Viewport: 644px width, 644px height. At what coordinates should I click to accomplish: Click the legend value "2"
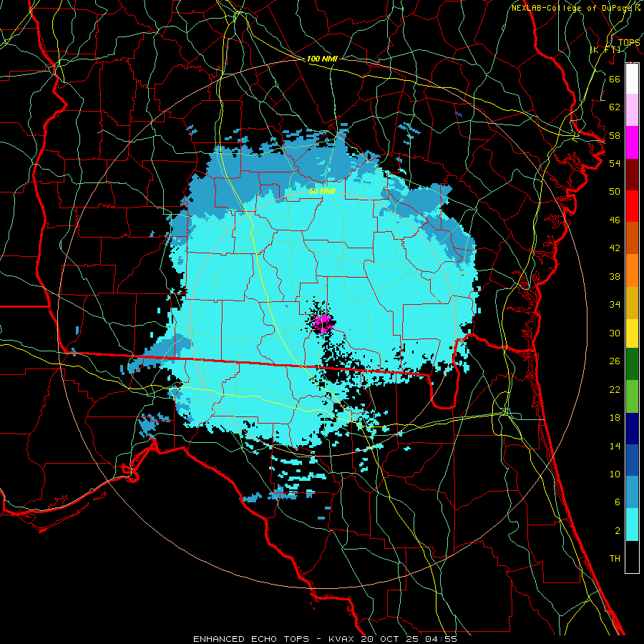pos(617,531)
